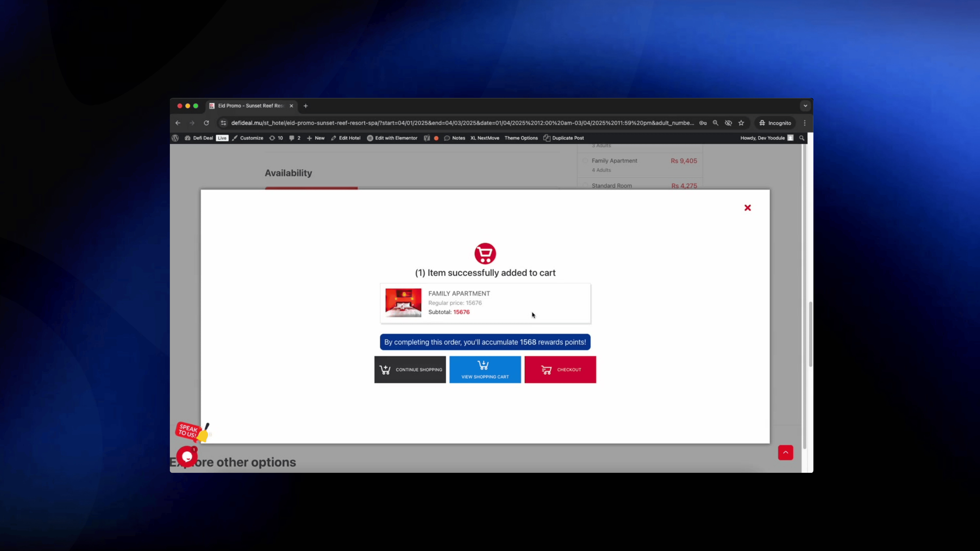This screenshot has width=980, height=551.
Task: Select the Customize brush icon
Action: [235, 138]
